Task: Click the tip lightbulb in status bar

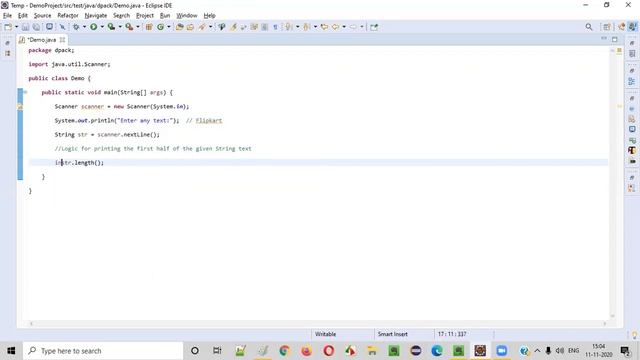Action: pos(634,335)
